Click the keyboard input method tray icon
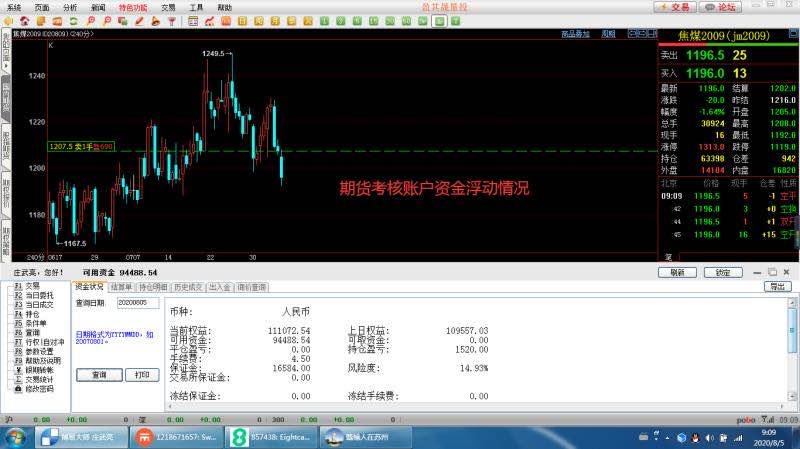 tap(643, 437)
